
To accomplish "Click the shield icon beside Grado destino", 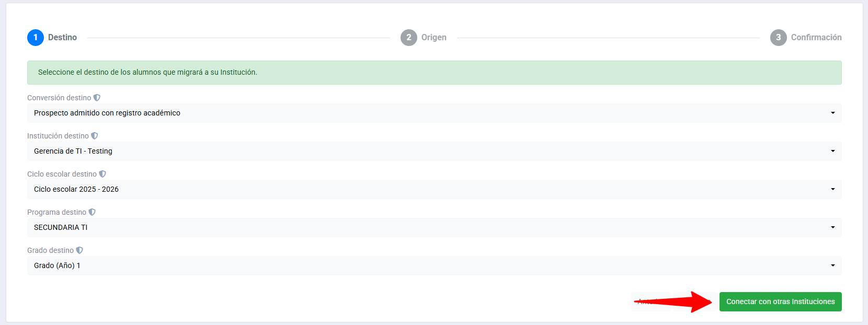I will tap(79, 250).
